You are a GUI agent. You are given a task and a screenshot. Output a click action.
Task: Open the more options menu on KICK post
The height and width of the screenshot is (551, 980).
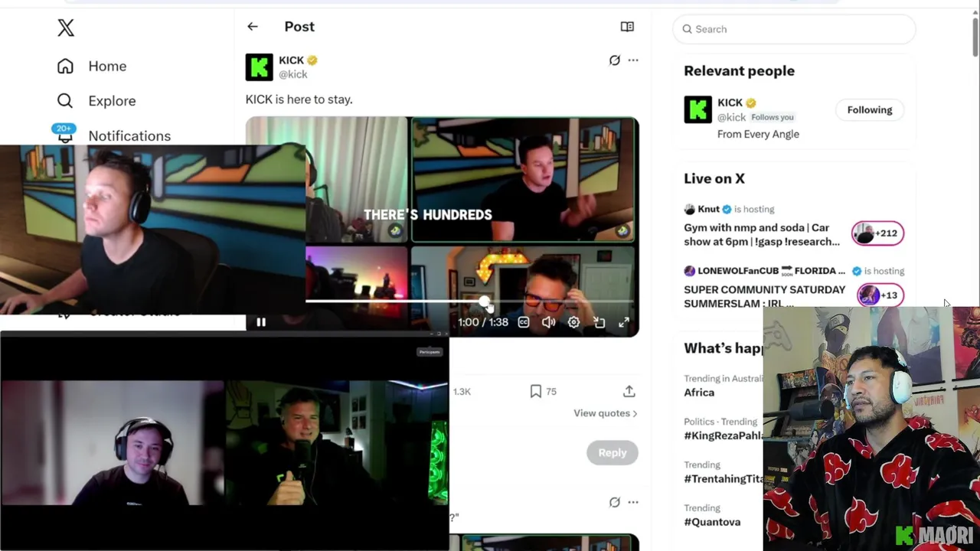tap(633, 60)
